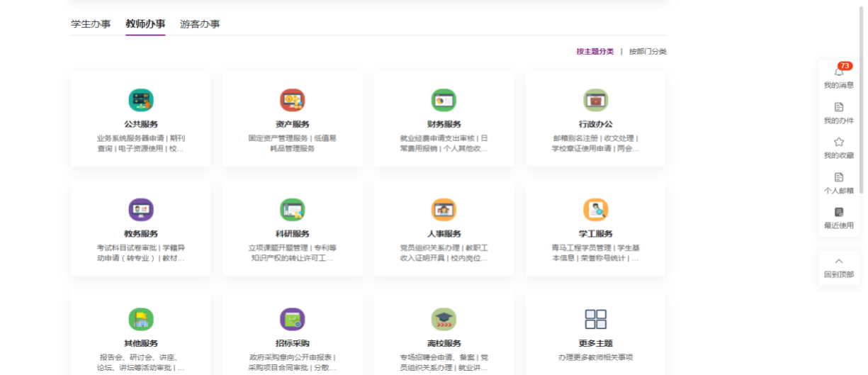Click the 资产服务 title text
Image resolution: width=868 pixels, height=375 pixels.
click(x=292, y=124)
